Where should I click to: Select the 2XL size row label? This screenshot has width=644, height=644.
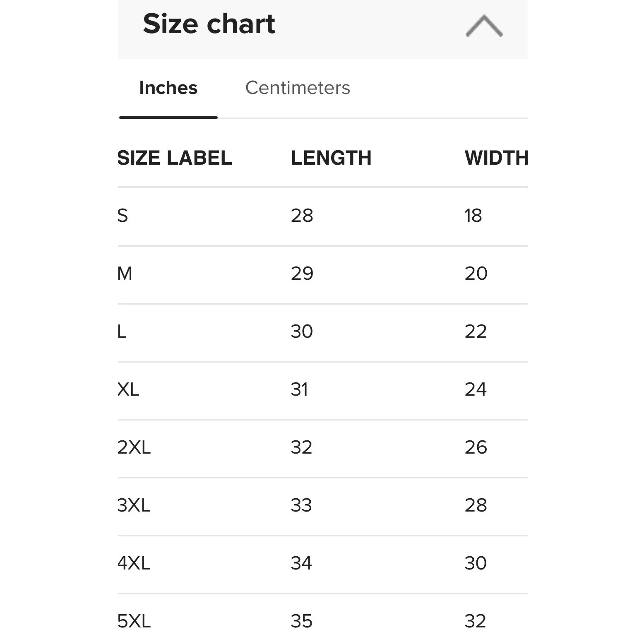point(134,447)
